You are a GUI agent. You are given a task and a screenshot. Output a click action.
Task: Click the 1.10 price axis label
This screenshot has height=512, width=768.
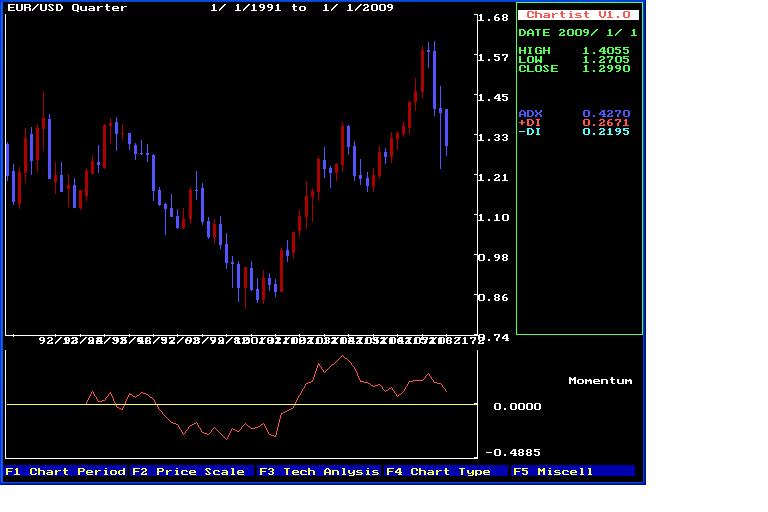(x=493, y=218)
